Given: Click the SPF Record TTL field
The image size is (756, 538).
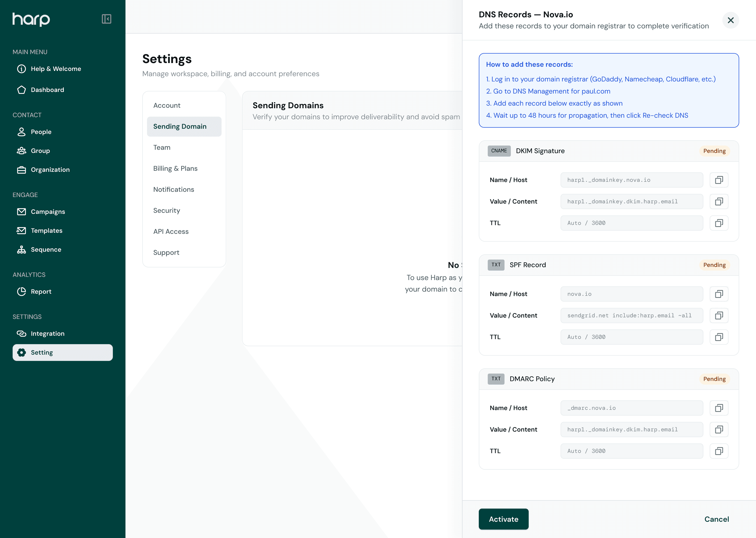Looking at the screenshot, I should (x=632, y=337).
